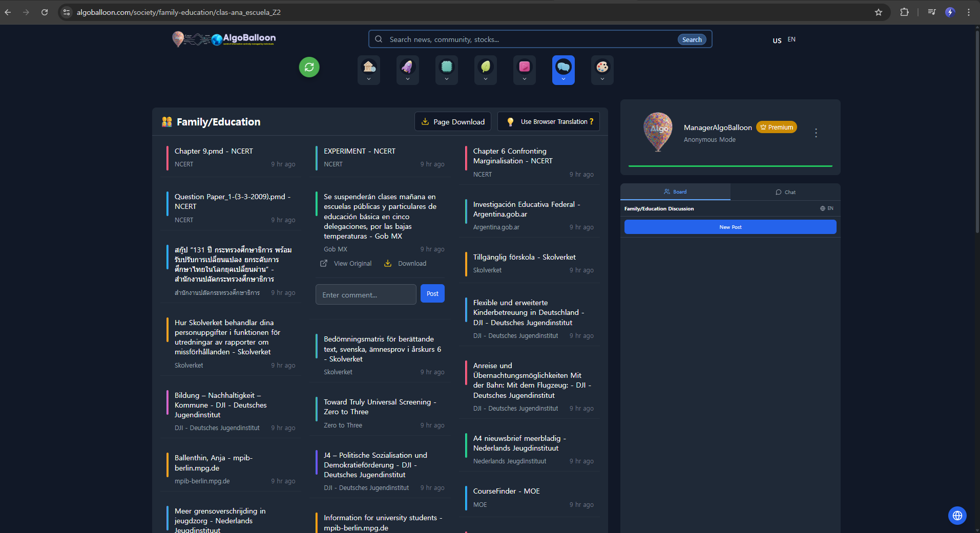Click the floating globe button bottom right
The height and width of the screenshot is (533, 980).
click(957, 516)
